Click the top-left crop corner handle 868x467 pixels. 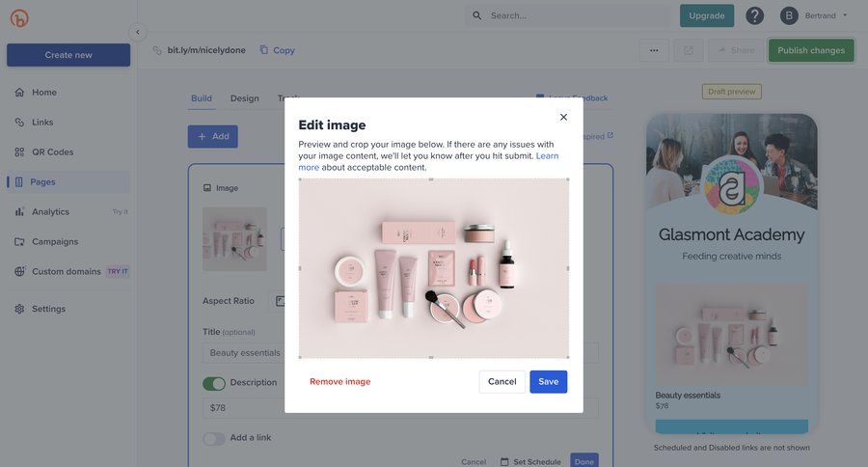point(300,179)
